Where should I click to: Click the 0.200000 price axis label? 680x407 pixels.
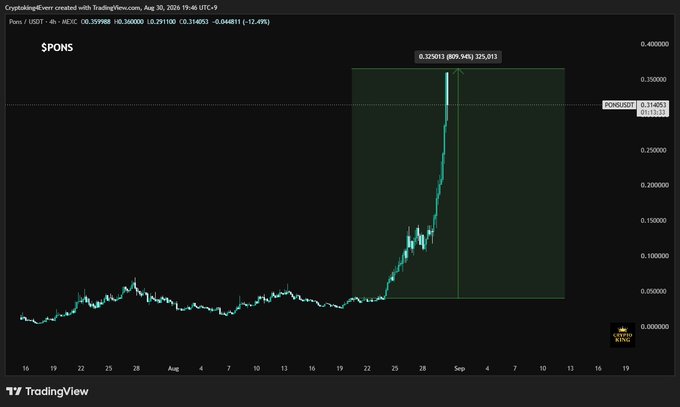[654, 185]
